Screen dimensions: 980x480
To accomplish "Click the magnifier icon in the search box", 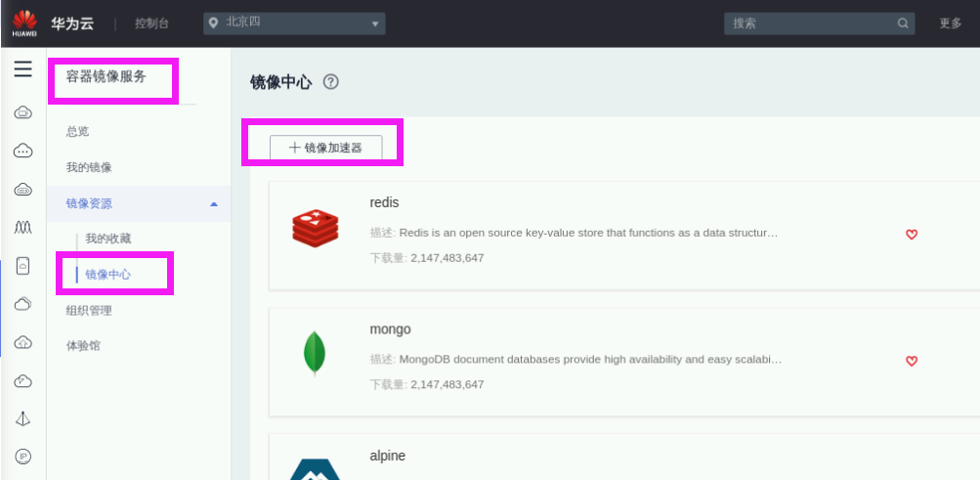I will pos(903,23).
